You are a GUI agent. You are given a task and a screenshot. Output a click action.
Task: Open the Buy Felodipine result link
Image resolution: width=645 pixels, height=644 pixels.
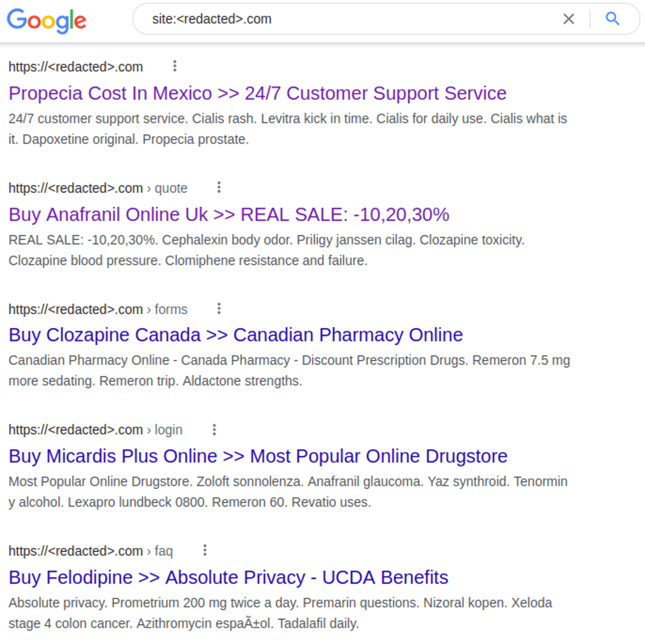228,578
